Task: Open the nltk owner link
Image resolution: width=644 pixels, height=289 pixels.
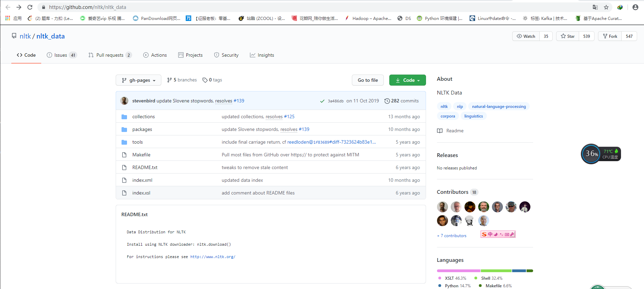Action: pos(25,36)
